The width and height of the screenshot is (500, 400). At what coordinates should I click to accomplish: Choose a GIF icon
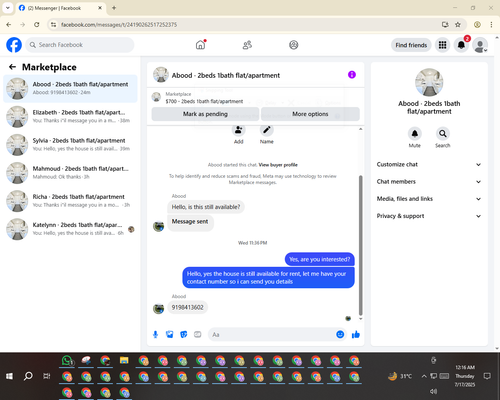coord(198,334)
